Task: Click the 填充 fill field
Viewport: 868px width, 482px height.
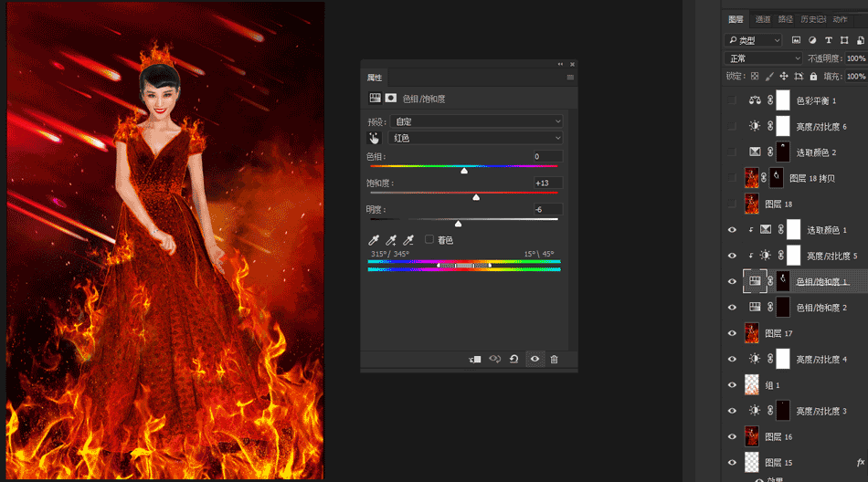Action: pyautogui.click(x=856, y=77)
